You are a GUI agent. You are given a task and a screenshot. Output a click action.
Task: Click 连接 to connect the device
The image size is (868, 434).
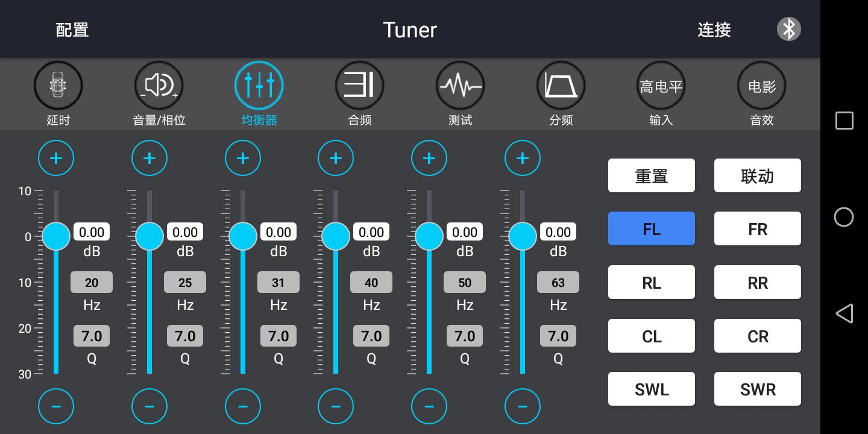pos(714,30)
